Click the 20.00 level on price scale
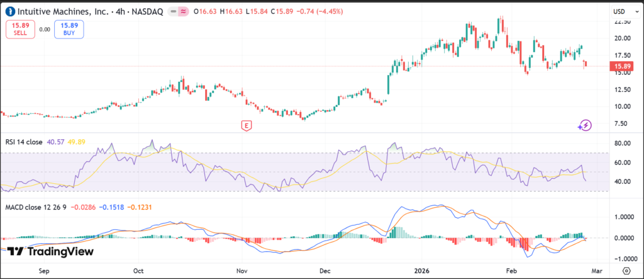The height and width of the screenshot is (279, 644). [x=621, y=38]
